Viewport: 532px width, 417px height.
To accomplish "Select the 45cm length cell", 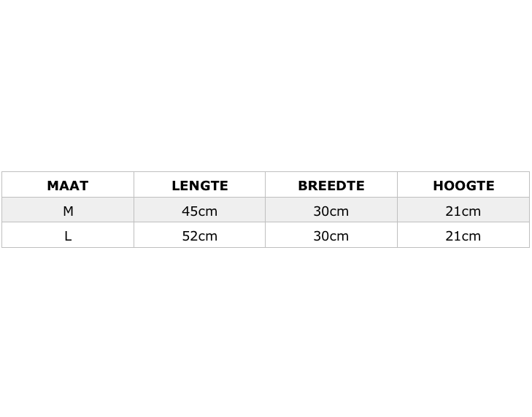I will 199,211.
